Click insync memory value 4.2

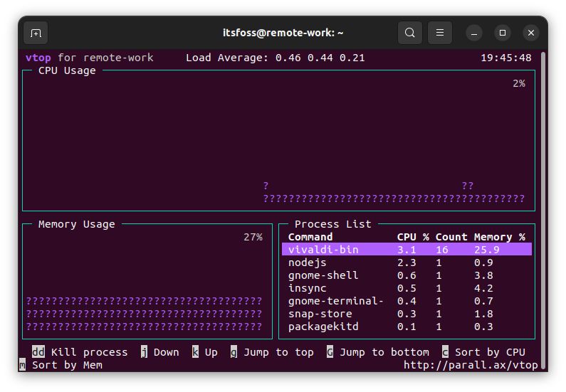[x=483, y=288]
